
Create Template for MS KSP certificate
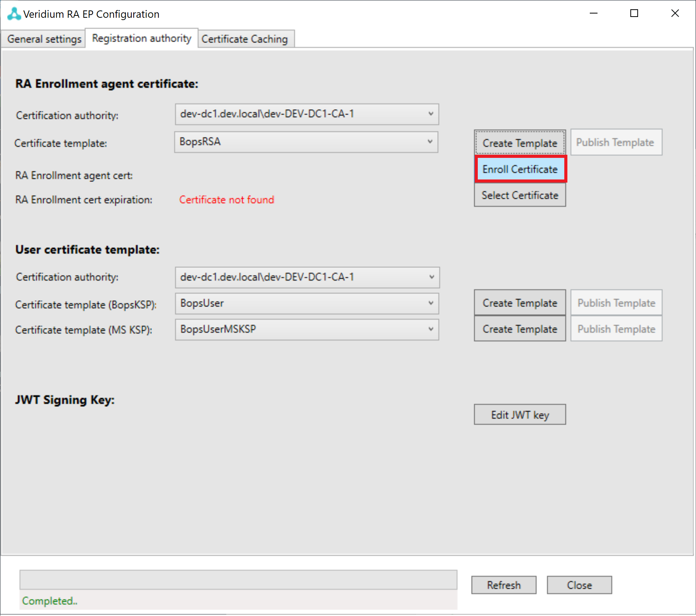pyautogui.click(x=519, y=329)
